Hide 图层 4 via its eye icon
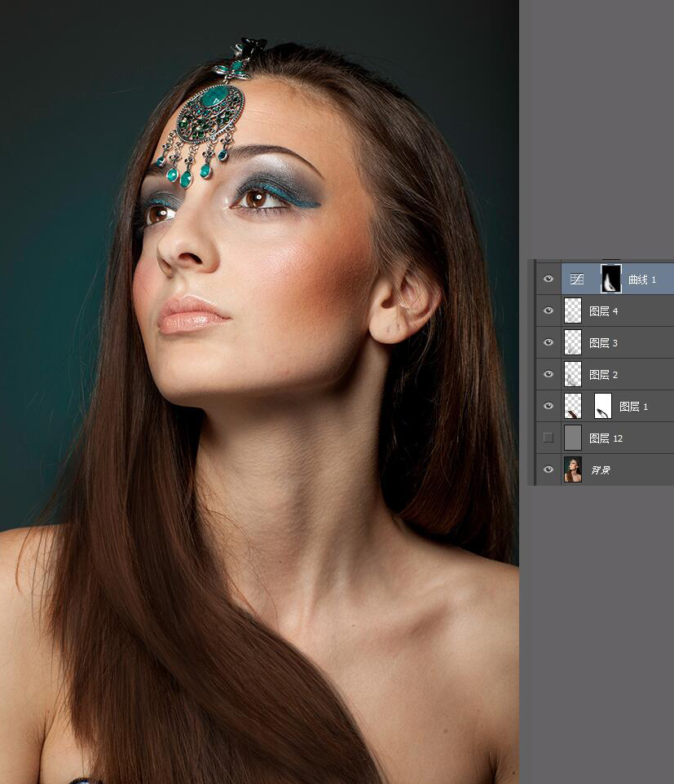The image size is (674, 784). tap(548, 311)
